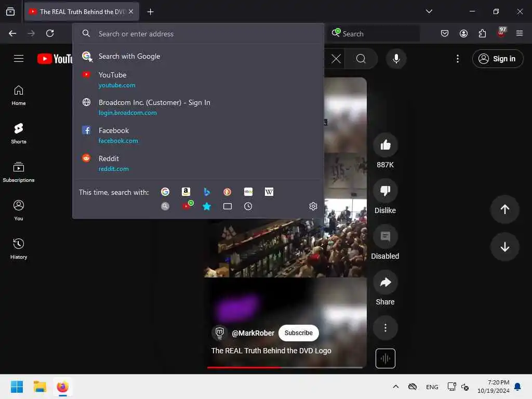Image resolution: width=532 pixels, height=399 pixels.
Task: Show hidden system tray icons
Action: 395,387
